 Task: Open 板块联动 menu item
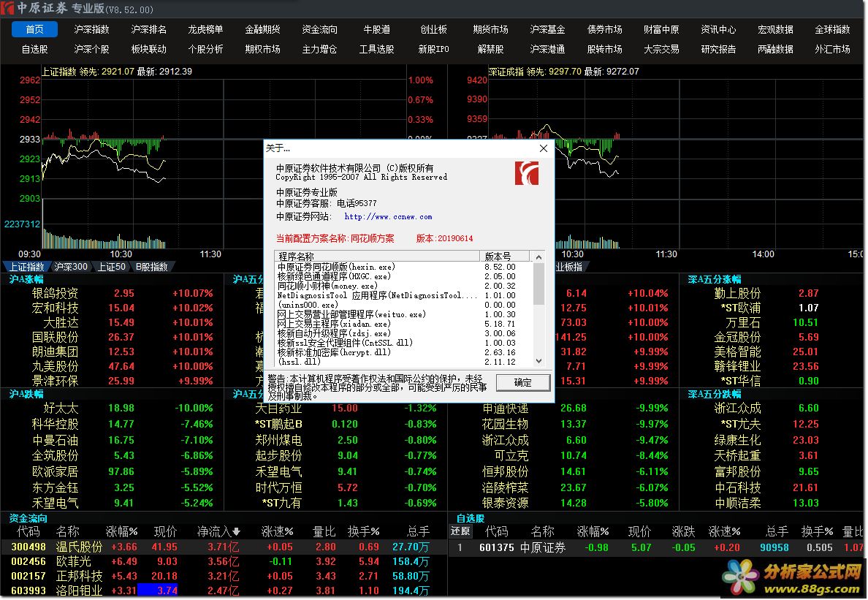(x=148, y=49)
